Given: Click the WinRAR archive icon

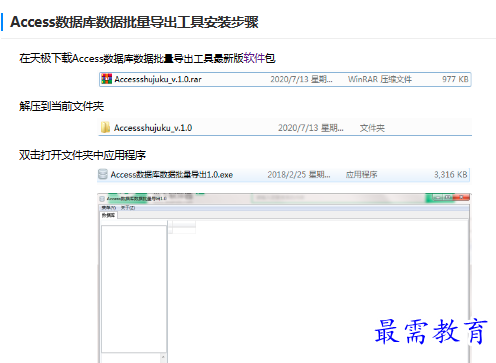Looking at the screenshot, I should 107,79.
